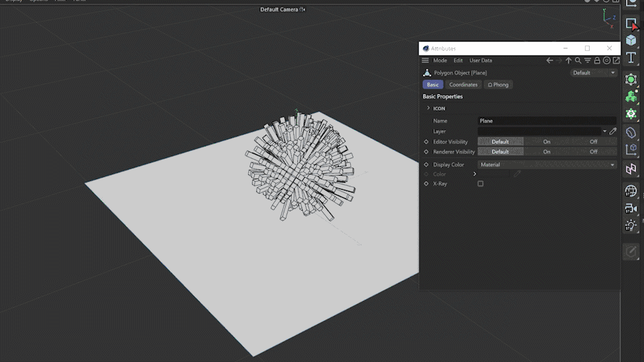Set Renderer Visibility to Off

594,152
